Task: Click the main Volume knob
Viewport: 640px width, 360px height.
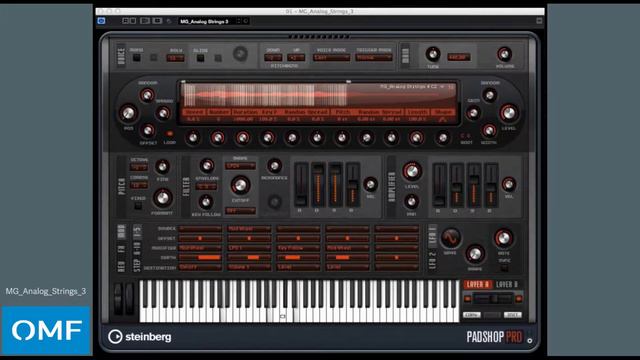Action: pos(504,54)
